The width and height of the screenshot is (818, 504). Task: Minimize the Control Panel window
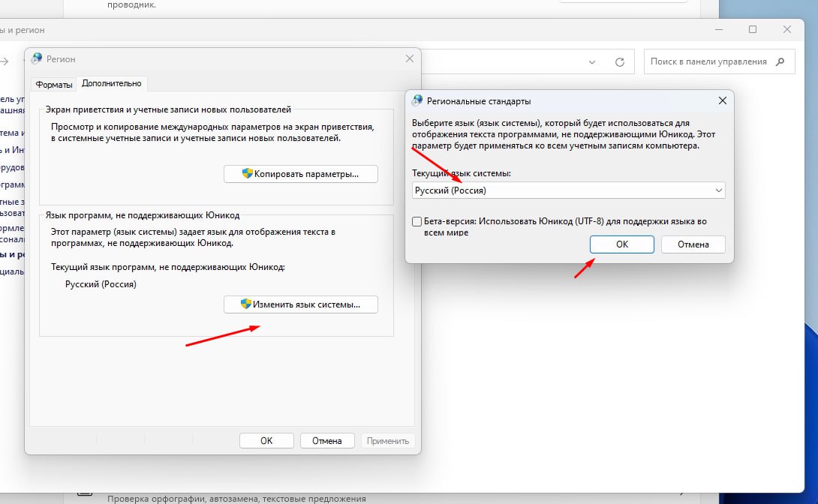point(719,30)
